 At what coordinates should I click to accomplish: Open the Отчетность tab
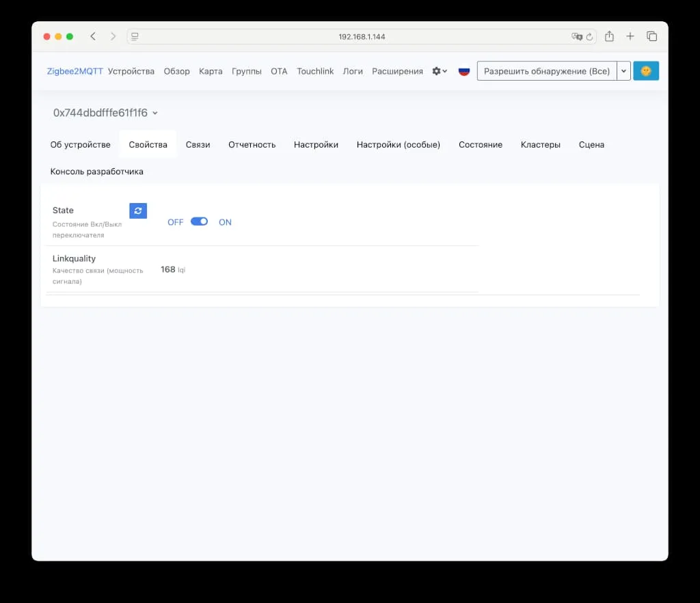point(252,145)
